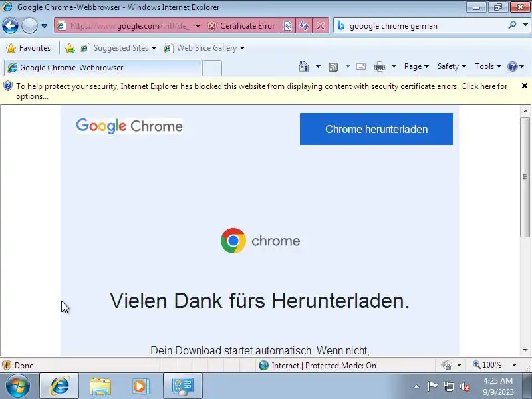Open the search provider dropdown arrow
Image resolution: width=532 pixels, height=399 pixels.
525,25
